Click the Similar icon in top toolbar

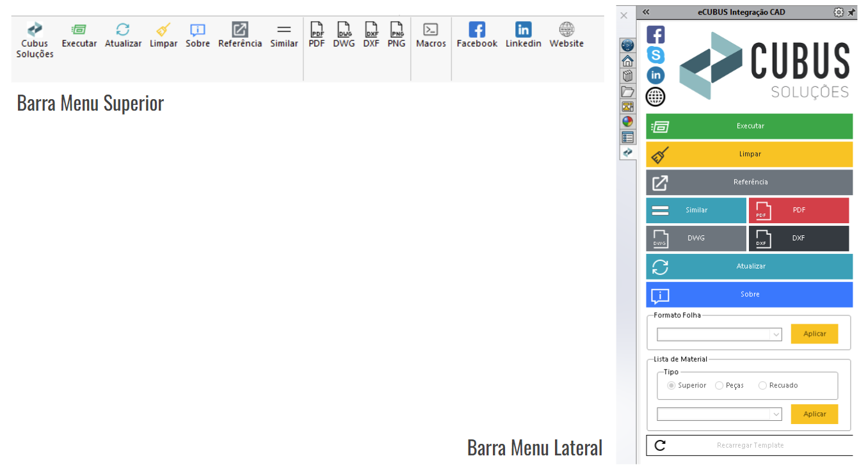(x=284, y=29)
